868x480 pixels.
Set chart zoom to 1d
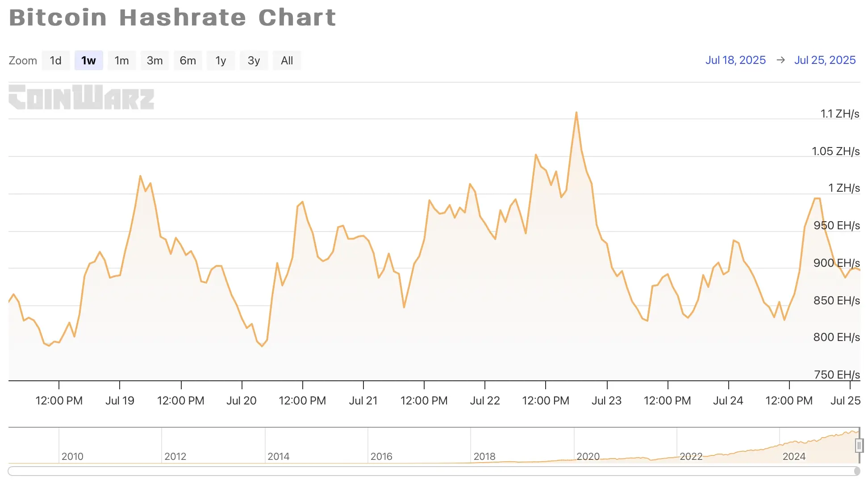[55, 60]
